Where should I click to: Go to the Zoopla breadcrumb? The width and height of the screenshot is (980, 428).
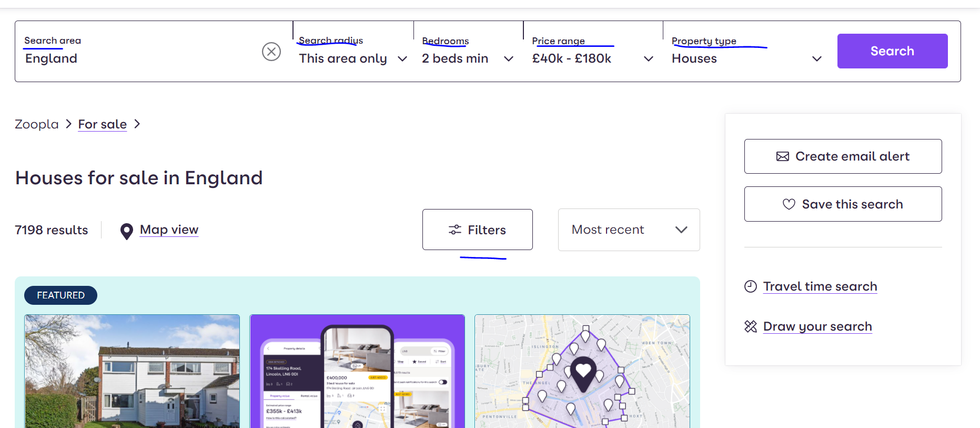pos(37,124)
